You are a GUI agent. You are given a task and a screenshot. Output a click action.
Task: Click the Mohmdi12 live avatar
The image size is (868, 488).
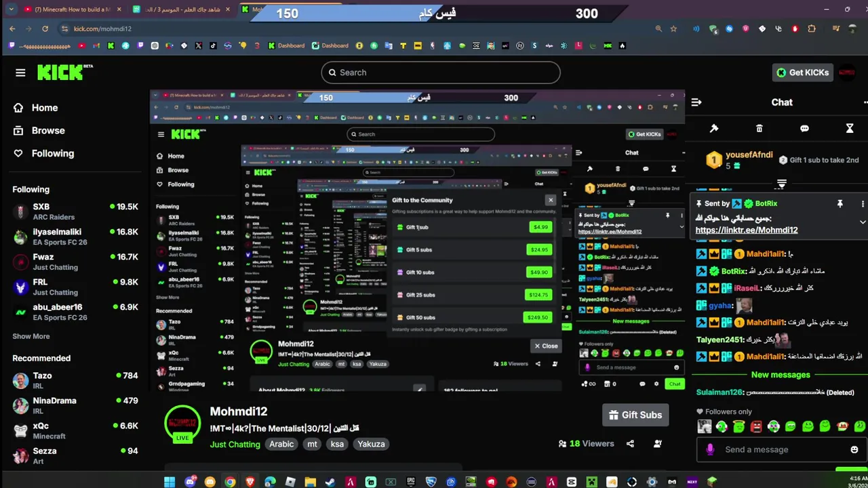pyautogui.click(x=182, y=424)
